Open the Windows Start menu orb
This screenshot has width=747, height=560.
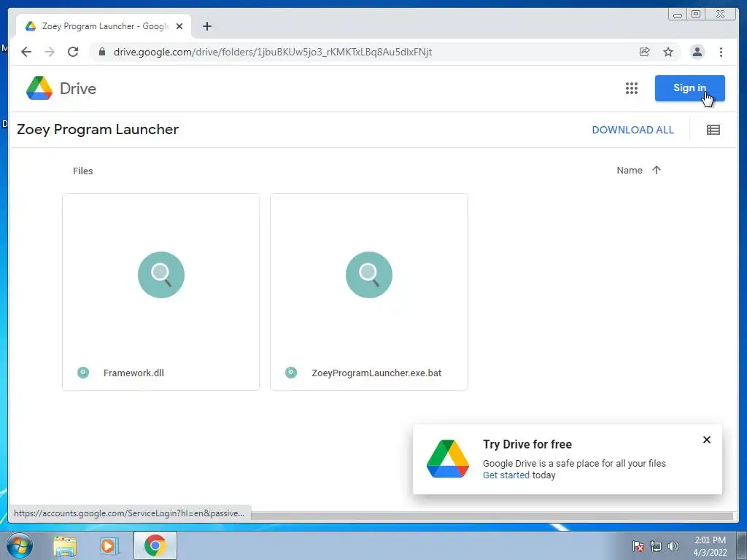pyautogui.click(x=20, y=545)
